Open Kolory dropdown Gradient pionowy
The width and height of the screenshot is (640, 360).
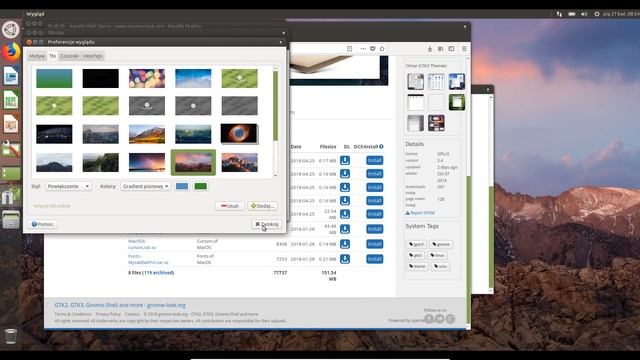pyautogui.click(x=146, y=186)
